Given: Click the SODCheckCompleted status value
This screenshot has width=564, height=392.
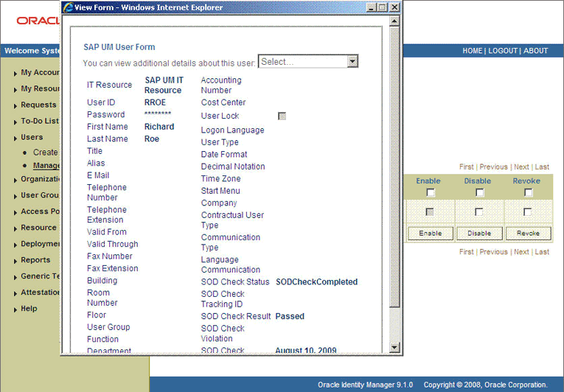Looking at the screenshot, I should (x=316, y=282).
